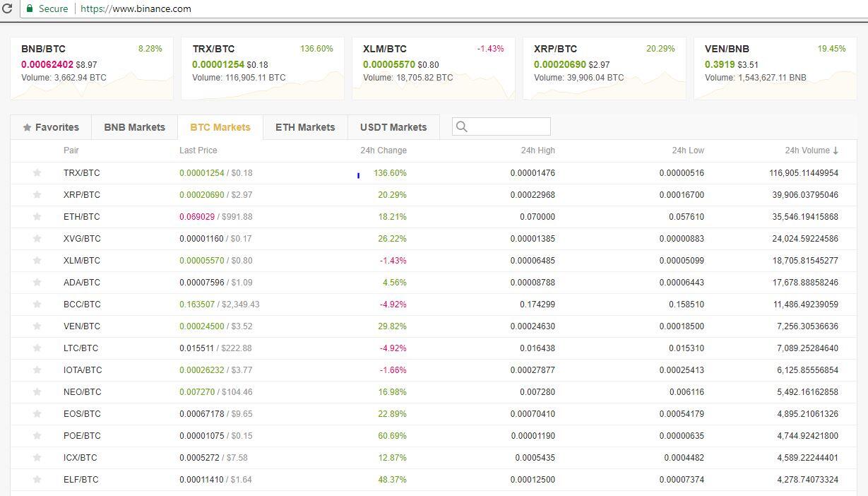The width and height of the screenshot is (868, 496).
Task: Open the TRX/BTC ticker card
Action: click(x=263, y=68)
